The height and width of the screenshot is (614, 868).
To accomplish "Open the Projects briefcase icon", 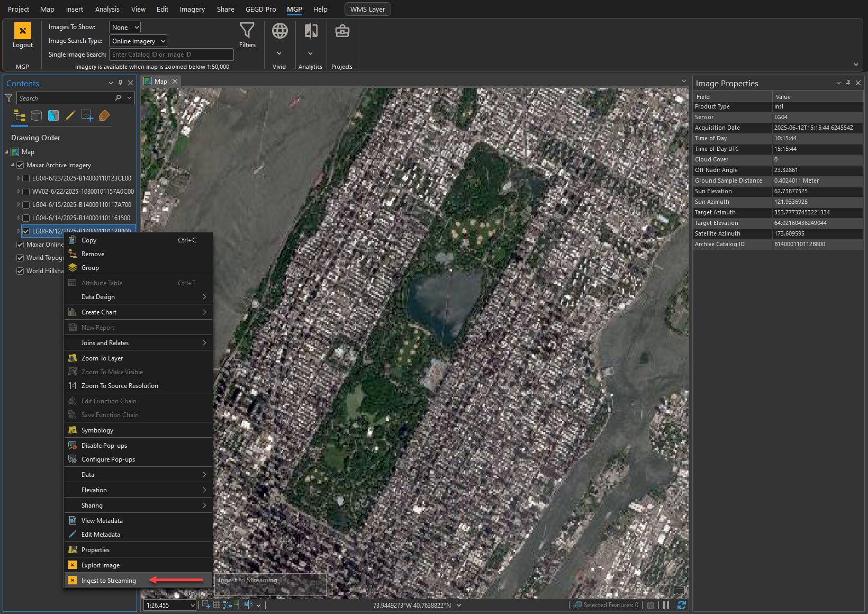I will pyautogui.click(x=342, y=31).
